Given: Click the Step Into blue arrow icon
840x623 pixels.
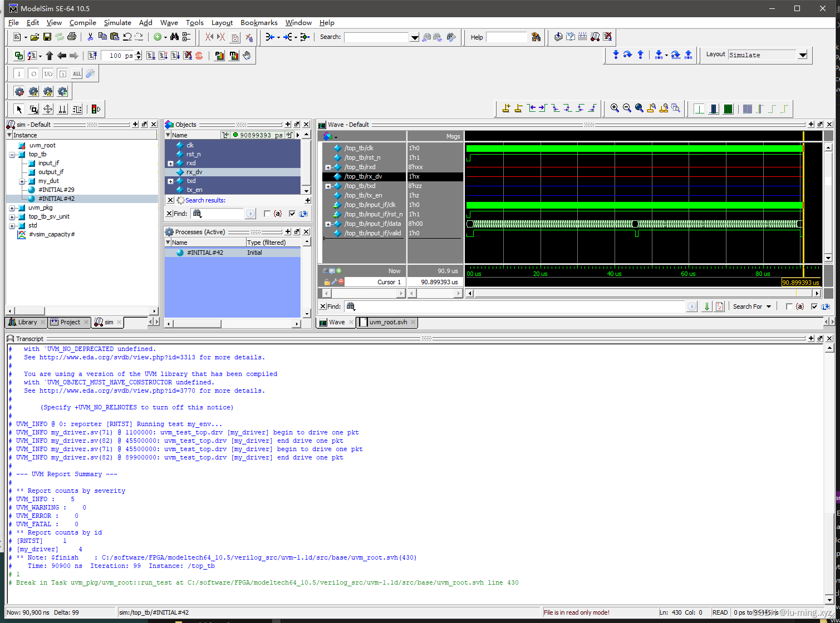Looking at the screenshot, I should coord(616,54).
